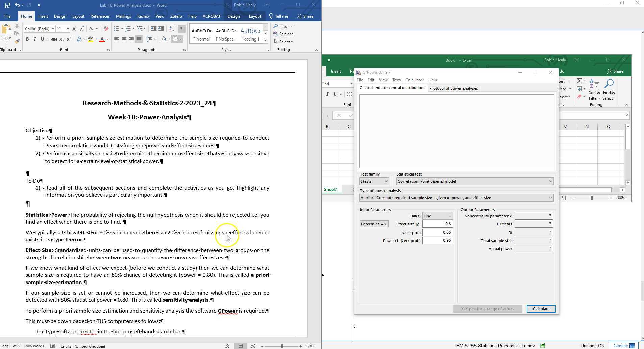
Task: Select the red font color button
Action: (x=102, y=39)
